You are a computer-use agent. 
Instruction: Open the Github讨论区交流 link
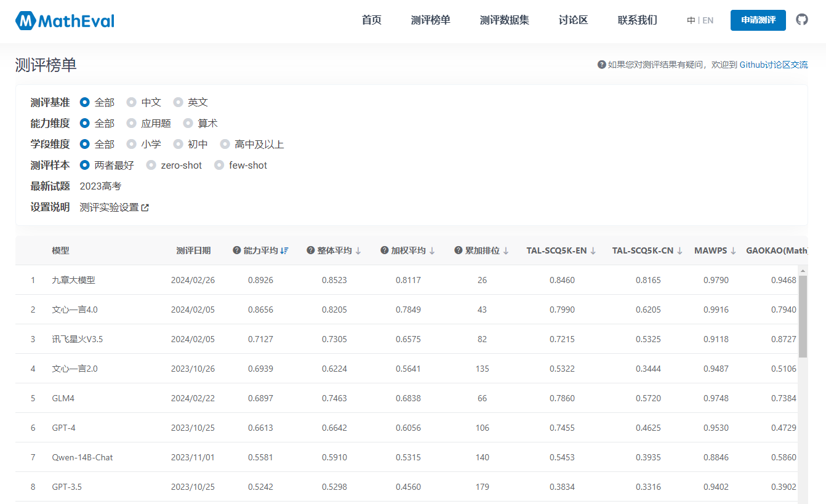773,65
